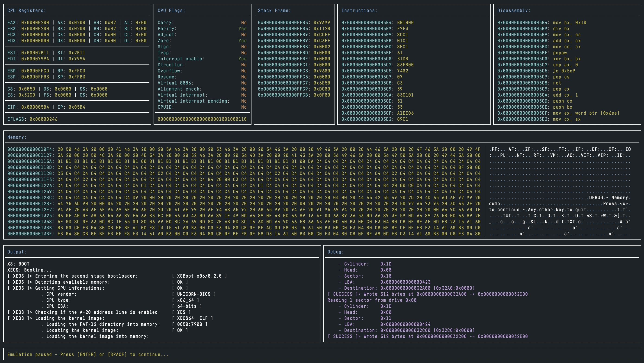Click the Stack Frame panel header
The height and width of the screenshot is (363, 644).
274,10
